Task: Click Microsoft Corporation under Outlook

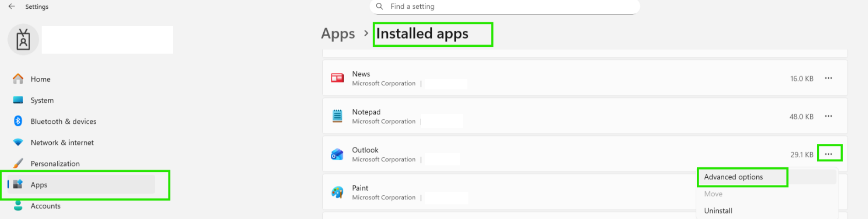Action: [x=384, y=159]
